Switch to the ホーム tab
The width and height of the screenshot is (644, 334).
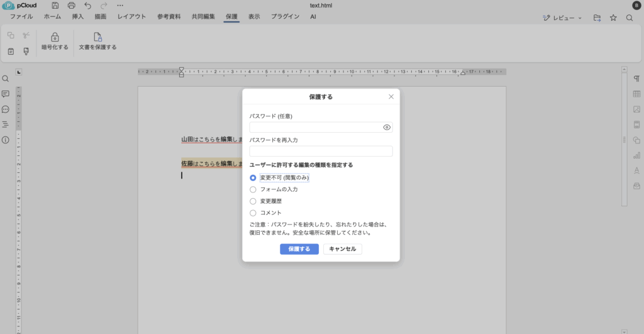pos(52,17)
